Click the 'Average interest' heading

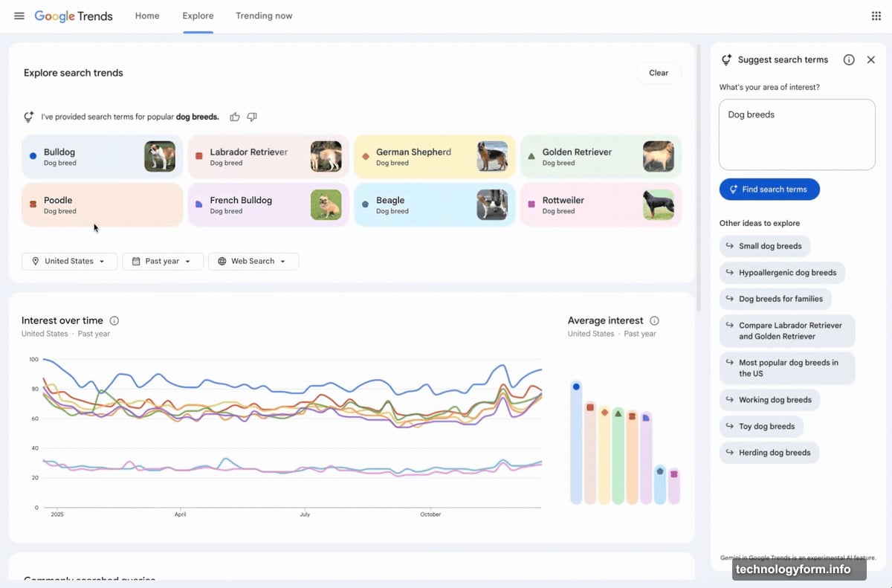click(x=606, y=320)
